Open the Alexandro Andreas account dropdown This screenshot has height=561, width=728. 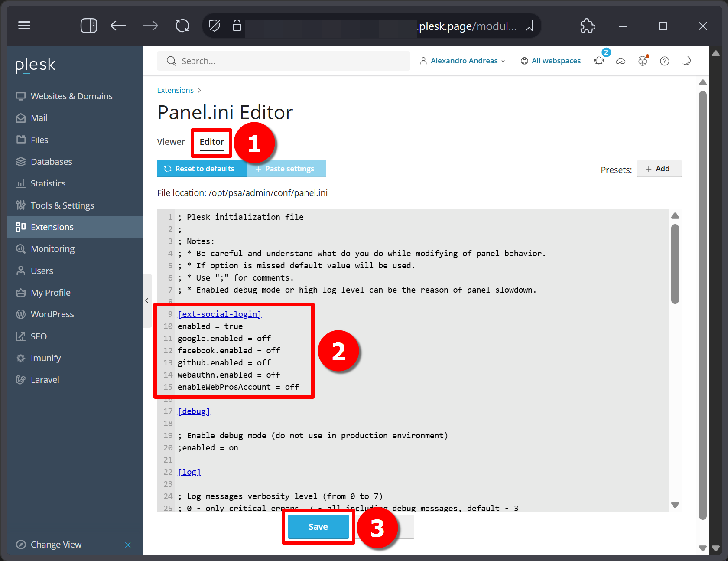463,61
